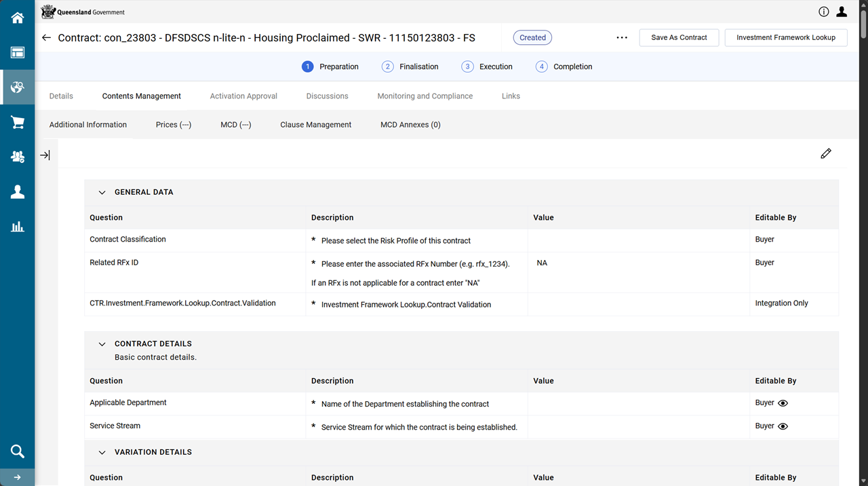This screenshot has width=868, height=486.
Task: Toggle eye icon for Service Stream
Action: click(x=783, y=426)
